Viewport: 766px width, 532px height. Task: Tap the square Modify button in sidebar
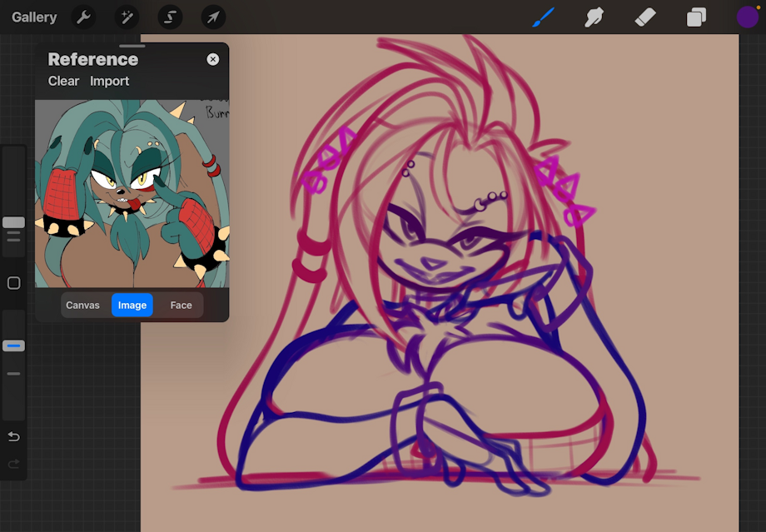coord(13,283)
